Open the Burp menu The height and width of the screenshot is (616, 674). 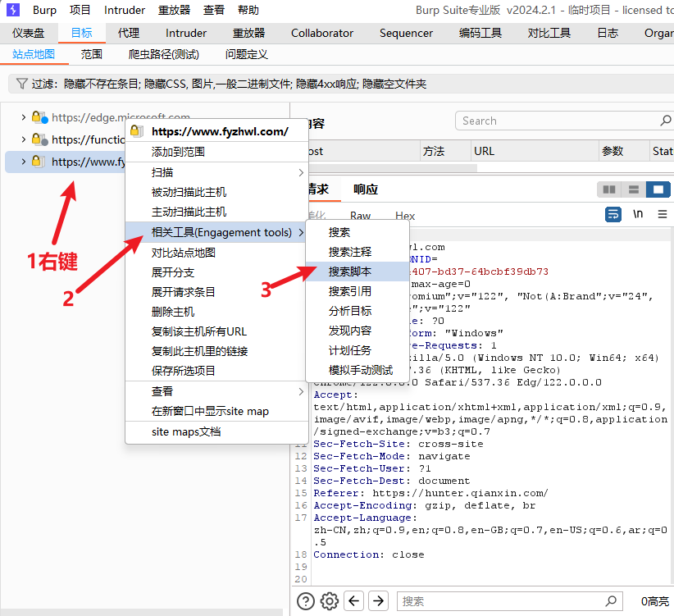(x=45, y=10)
